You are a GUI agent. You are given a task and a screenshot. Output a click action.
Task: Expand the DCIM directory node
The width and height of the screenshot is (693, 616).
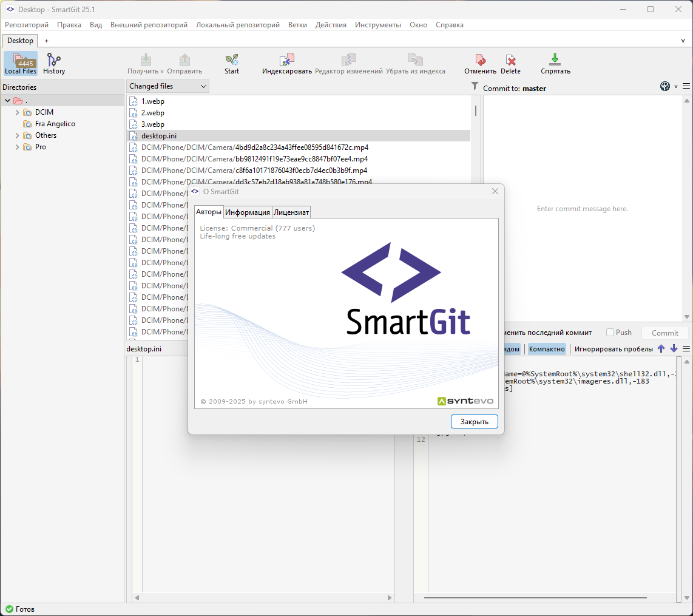click(18, 112)
